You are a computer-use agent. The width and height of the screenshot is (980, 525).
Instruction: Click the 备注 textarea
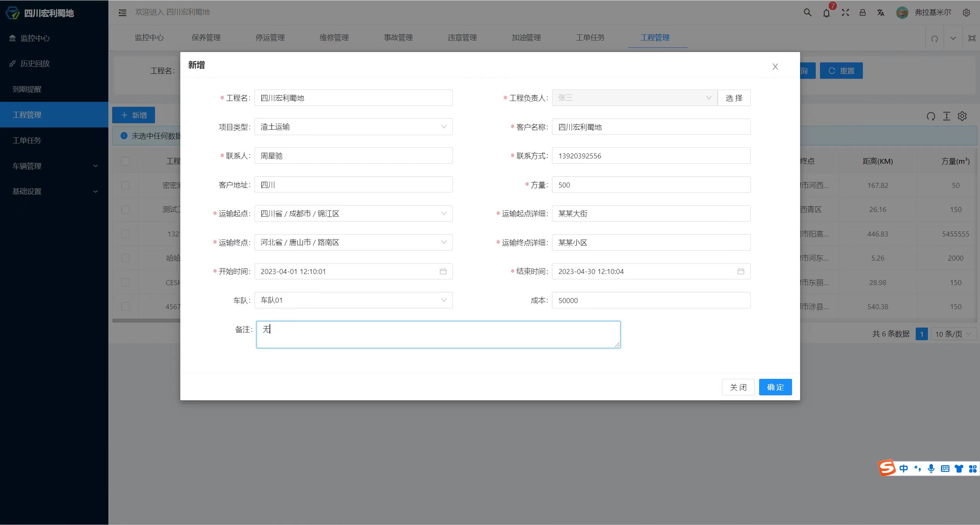[438, 334]
